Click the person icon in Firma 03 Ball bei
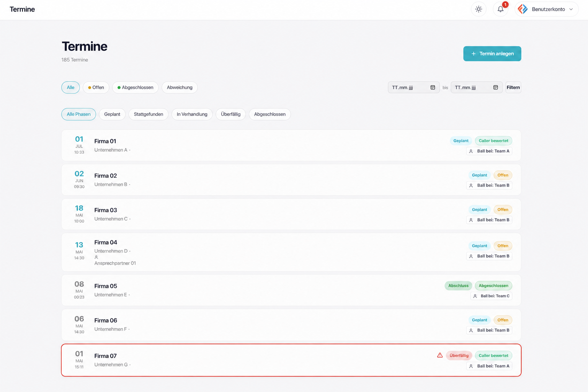Image resolution: width=588 pixels, height=392 pixels. (471, 220)
